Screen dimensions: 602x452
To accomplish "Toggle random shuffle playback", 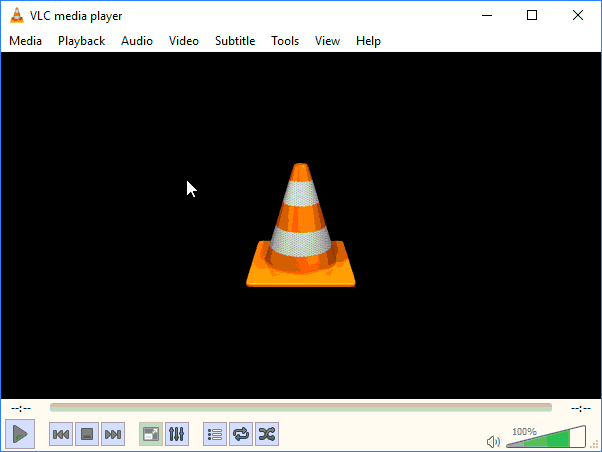I will (x=267, y=434).
